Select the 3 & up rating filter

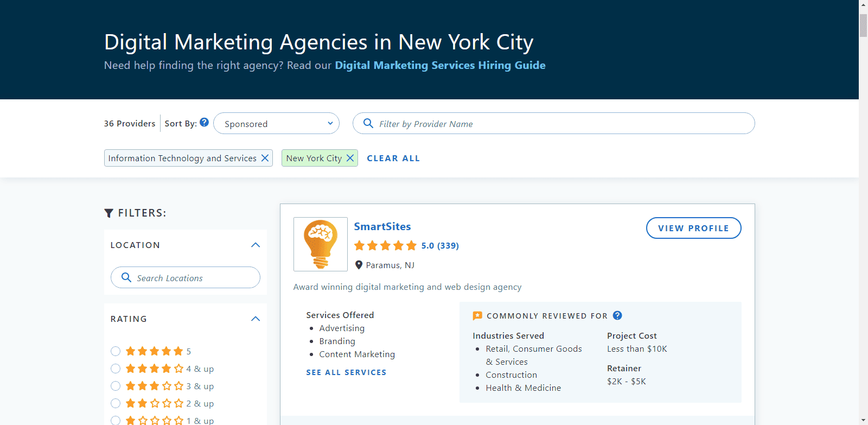click(116, 386)
